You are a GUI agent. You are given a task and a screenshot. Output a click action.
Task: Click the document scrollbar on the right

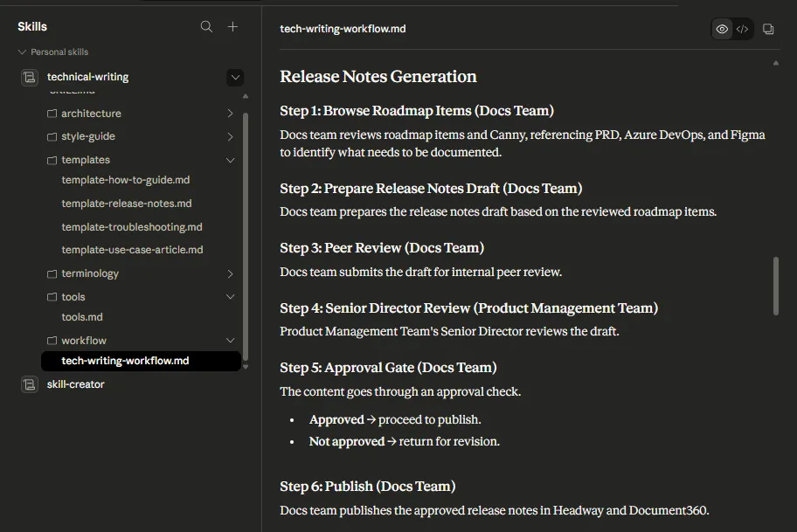click(774, 288)
